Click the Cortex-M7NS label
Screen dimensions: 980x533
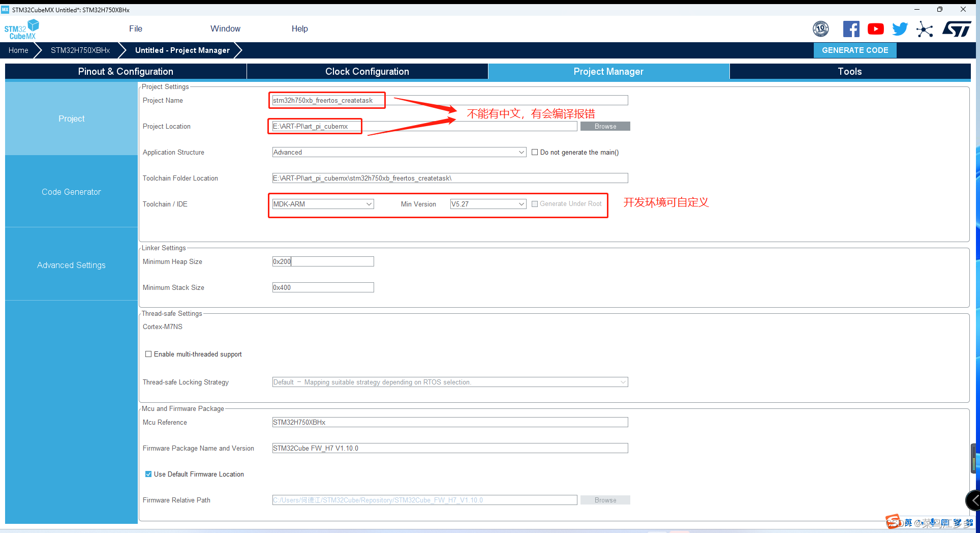[x=163, y=327]
